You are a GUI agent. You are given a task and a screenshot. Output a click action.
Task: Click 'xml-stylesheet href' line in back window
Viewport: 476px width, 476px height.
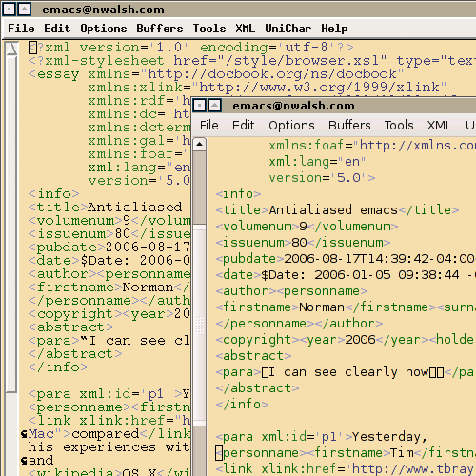[x=252, y=61]
